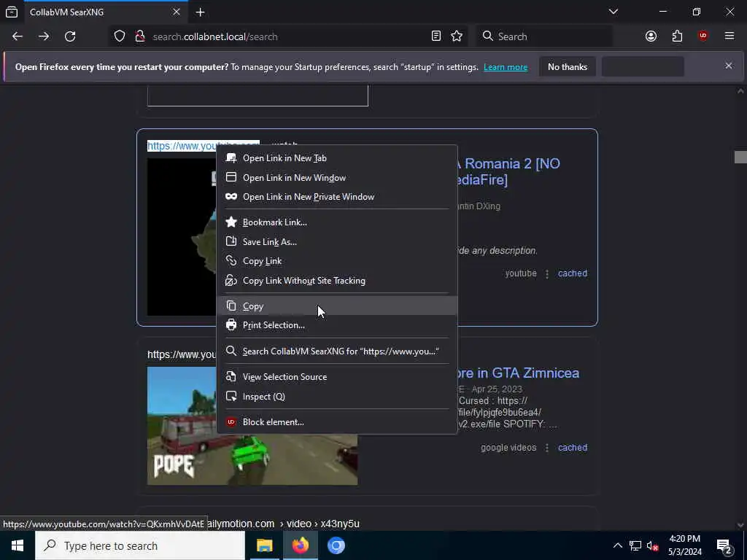Screen dimensions: 747x560
Task: Click the Firefox taskbar icon
Action: coord(300,545)
